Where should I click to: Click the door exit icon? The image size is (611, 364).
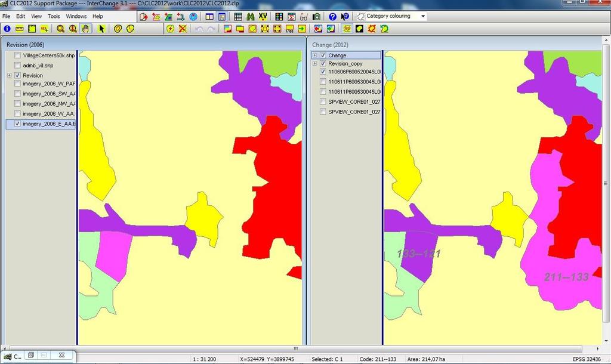tap(143, 17)
